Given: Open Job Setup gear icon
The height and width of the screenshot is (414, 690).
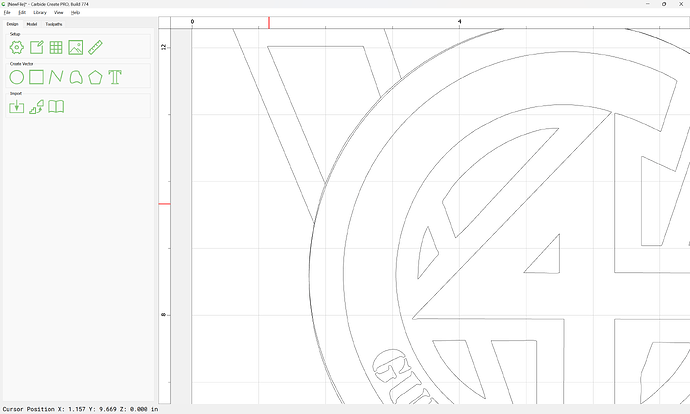Looking at the screenshot, I should coord(17,48).
